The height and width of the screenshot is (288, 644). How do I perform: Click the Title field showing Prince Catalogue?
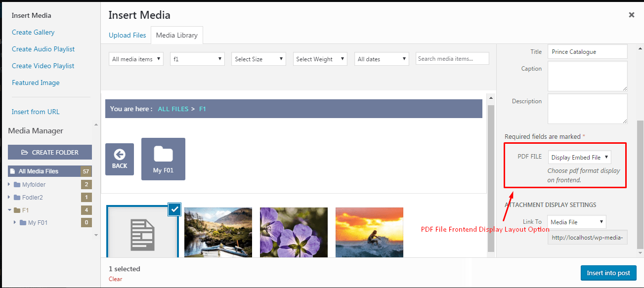click(x=587, y=51)
